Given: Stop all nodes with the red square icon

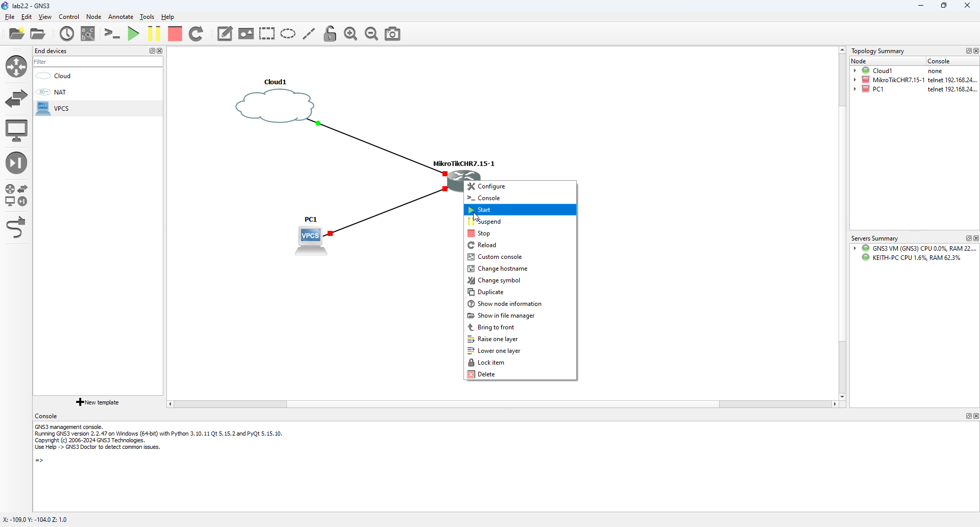Looking at the screenshot, I should pos(175,34).
